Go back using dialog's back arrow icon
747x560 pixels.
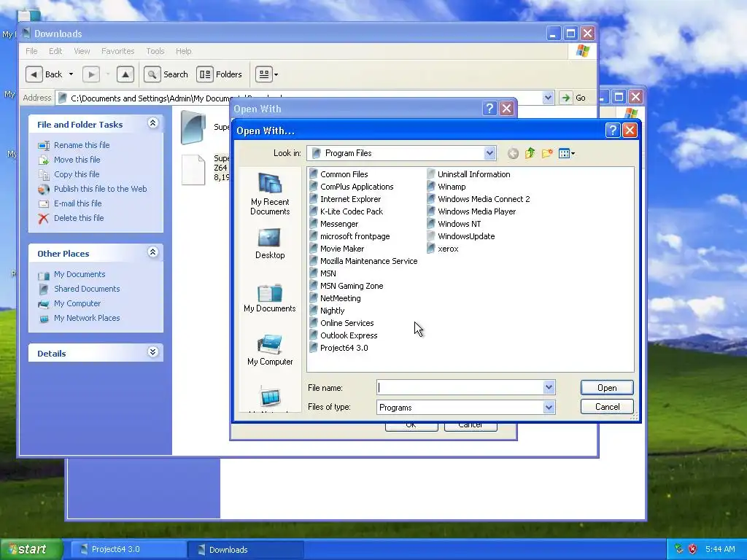pyautogui.click(x=513, y=153)
